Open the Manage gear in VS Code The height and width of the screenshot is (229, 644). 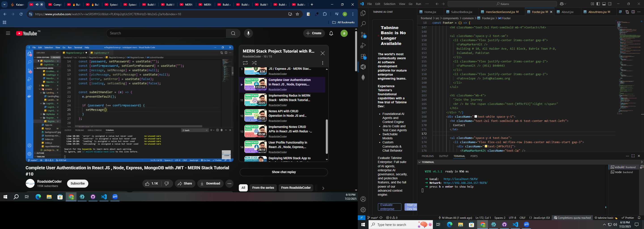pyautogui.click(x=363, y=210)
